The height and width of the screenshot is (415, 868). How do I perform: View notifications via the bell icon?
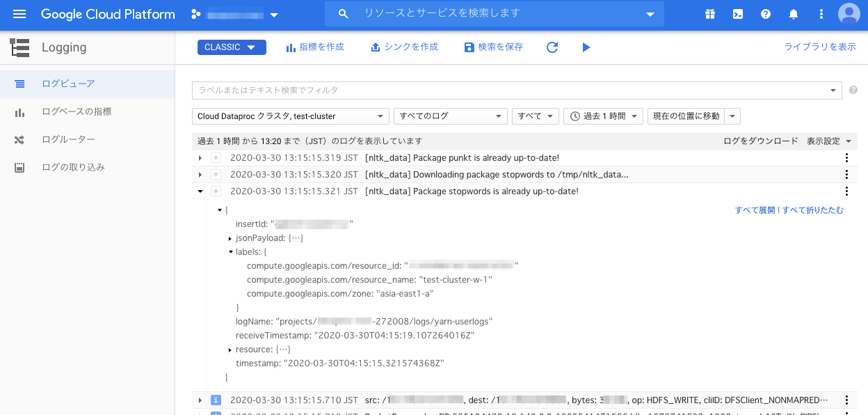pyautogui.click(x=793, y=14)
